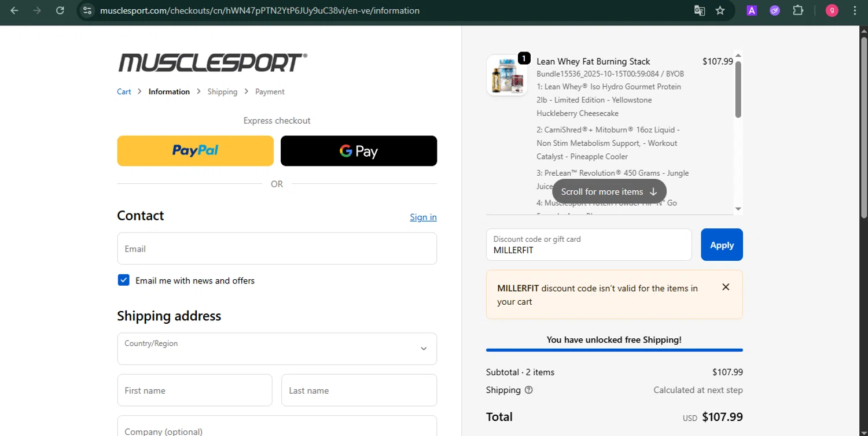
Task: Click the order list scroll down arrow
Action: click(738, 209)
